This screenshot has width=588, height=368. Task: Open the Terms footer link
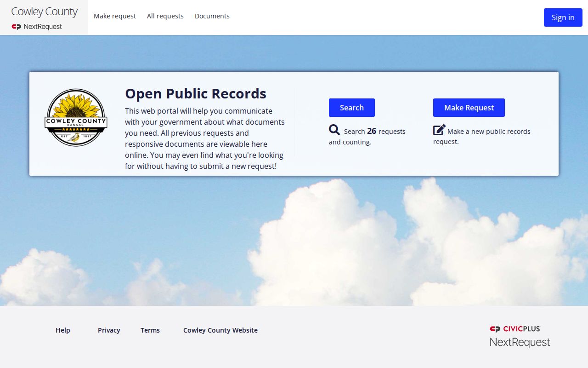tap(150, 330)
